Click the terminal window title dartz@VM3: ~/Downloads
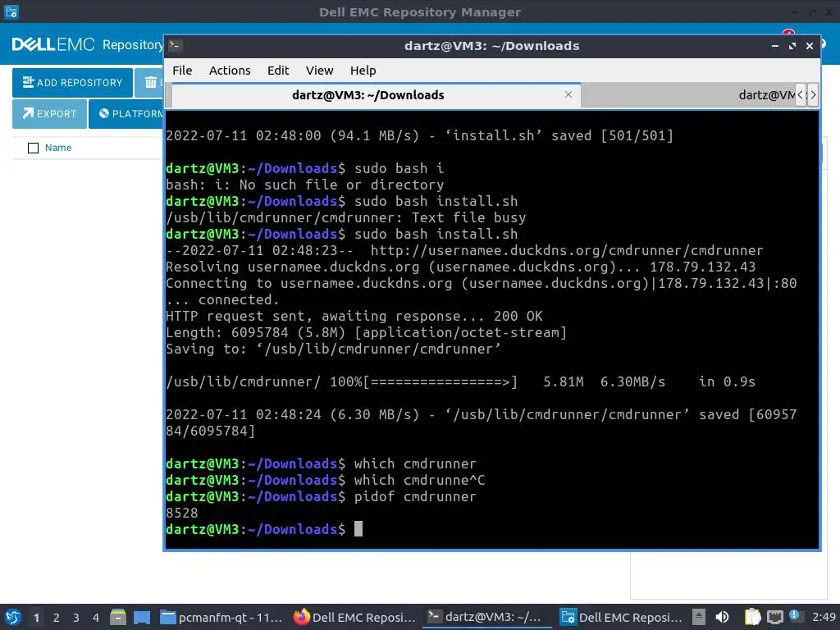This screenshot has height=630, width=840. [492, 46]
